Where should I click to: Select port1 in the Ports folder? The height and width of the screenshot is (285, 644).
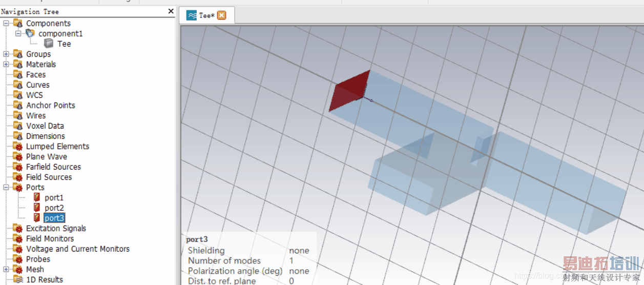54,197
